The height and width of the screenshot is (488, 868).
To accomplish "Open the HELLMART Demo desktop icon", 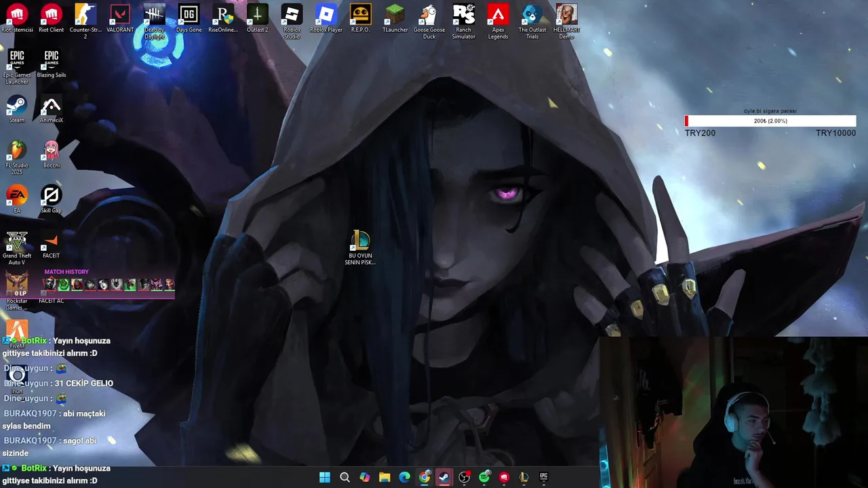I will (566, 22).
